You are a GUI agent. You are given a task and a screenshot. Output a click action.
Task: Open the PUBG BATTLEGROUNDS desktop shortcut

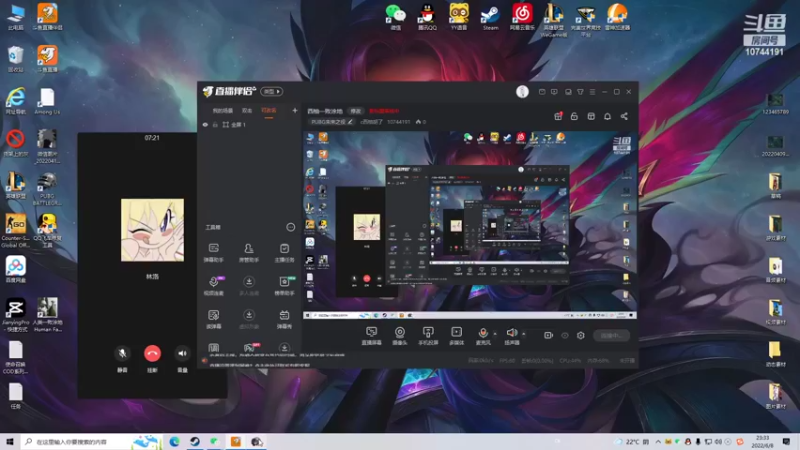pyautogui.click(x=47, y=189)
